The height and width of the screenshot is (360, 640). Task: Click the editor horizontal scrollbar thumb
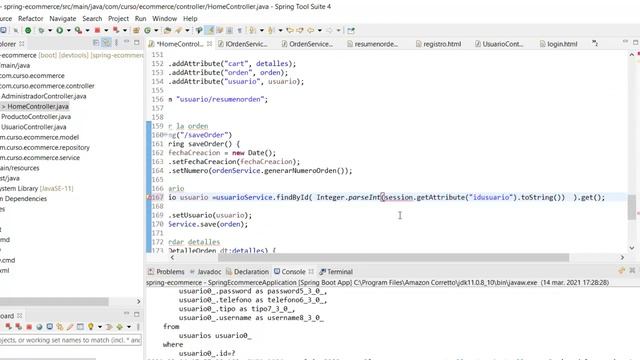pos(393,258)
